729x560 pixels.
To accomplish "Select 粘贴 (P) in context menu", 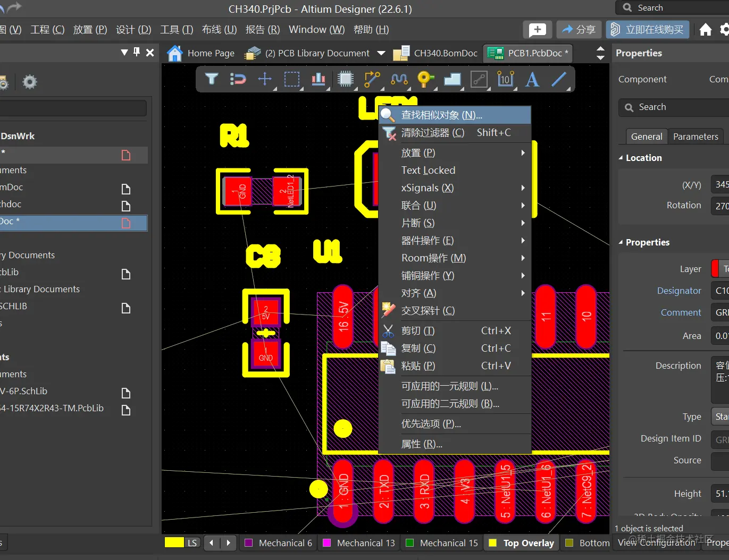I will [455, 366].
